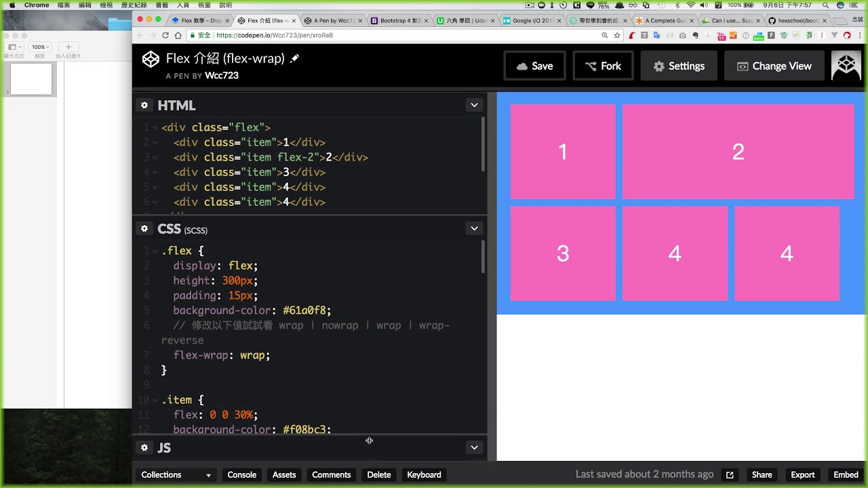This screenshot has height=488, width=868.
Task: Open JS panel settings gear
Action: [144, 447]
